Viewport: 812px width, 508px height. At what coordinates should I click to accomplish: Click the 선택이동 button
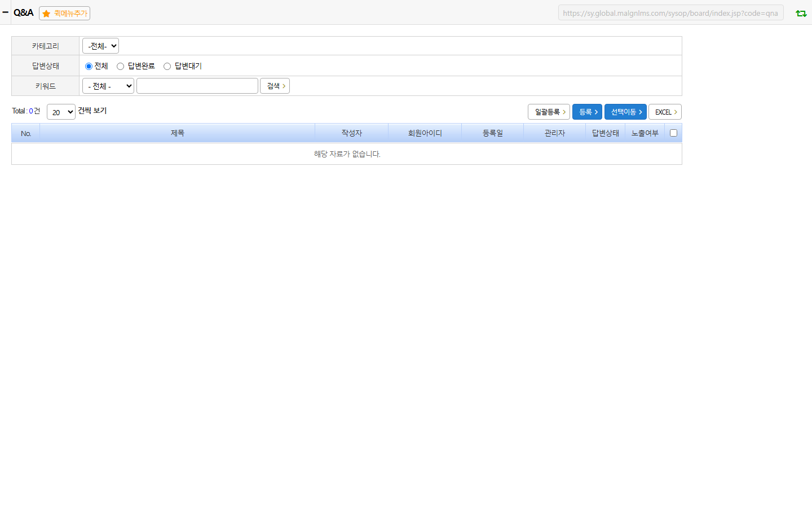point(625,112)
